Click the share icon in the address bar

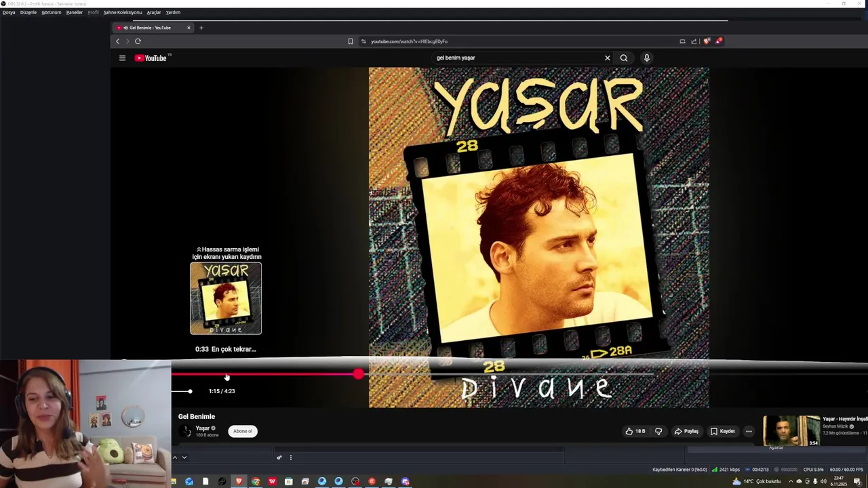pyautogui.click(x=694, y=41)
